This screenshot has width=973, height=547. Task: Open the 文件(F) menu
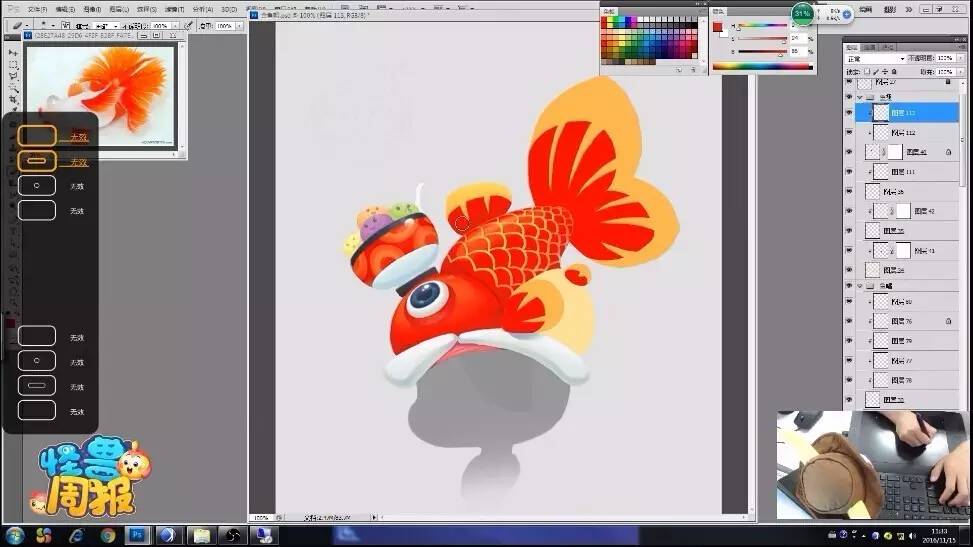click(38, 9)
